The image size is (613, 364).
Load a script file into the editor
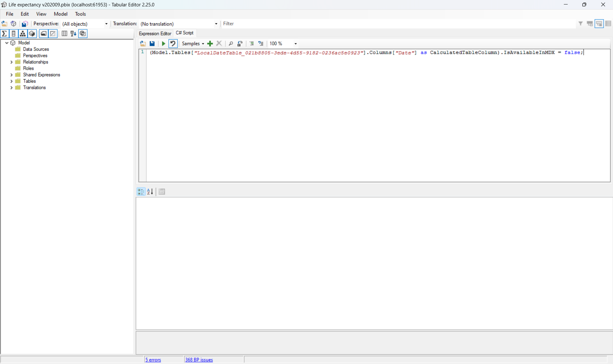tap(143, 43)
